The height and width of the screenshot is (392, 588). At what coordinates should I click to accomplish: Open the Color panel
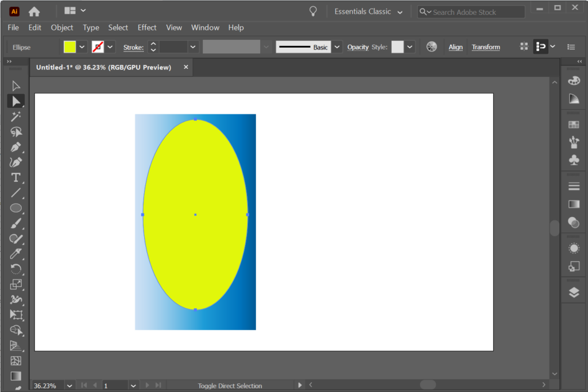pyautogui.click(x=574, y=80)
